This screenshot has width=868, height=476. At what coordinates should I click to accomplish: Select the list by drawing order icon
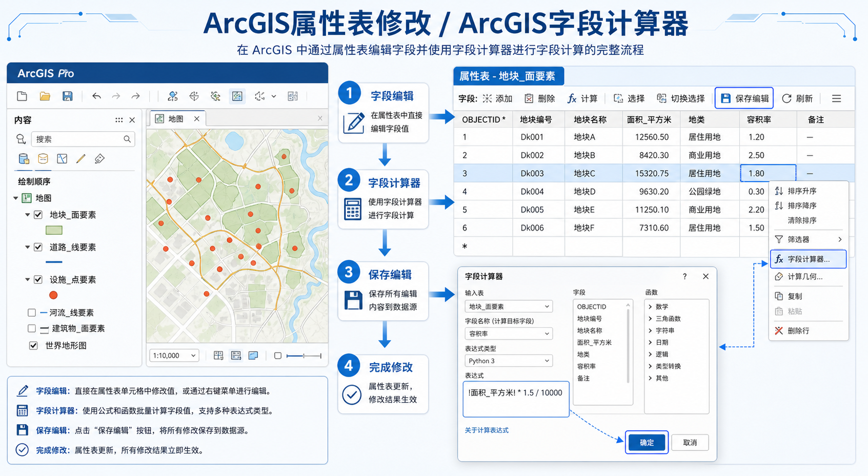click(24, 159)
